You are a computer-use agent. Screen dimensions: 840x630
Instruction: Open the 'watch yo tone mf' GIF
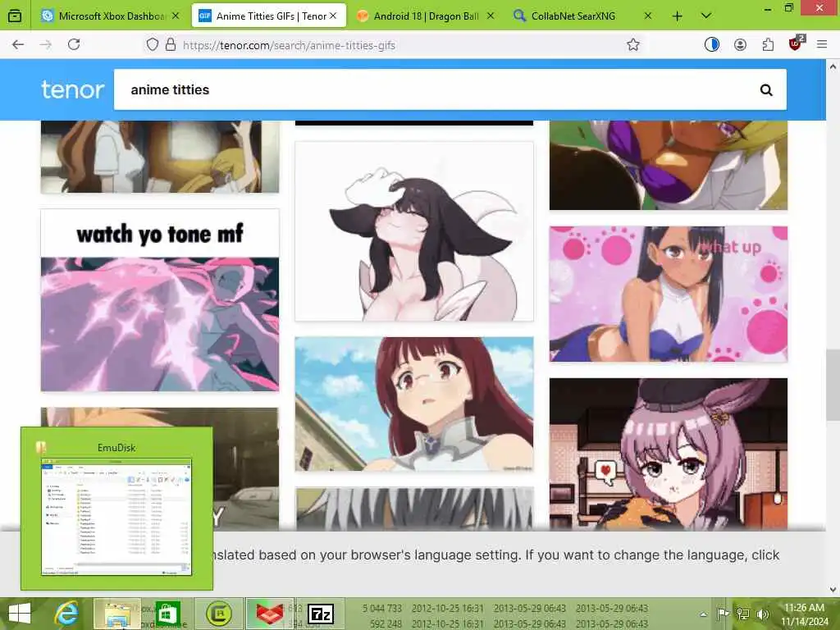point(160,300)
